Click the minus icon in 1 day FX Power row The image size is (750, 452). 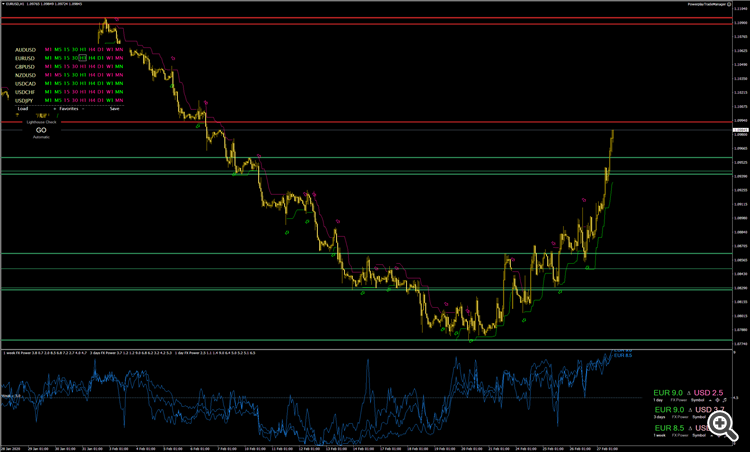[710, 400]
